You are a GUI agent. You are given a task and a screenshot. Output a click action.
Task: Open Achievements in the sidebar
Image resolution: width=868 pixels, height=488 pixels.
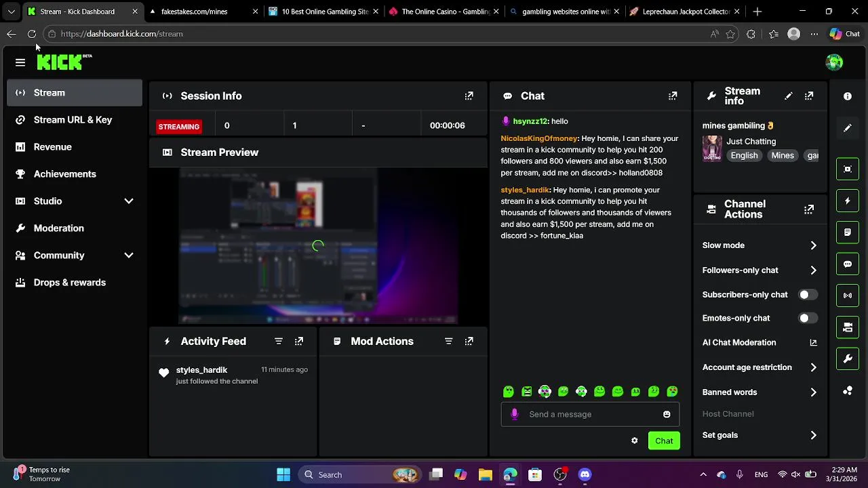click(75, 174)
